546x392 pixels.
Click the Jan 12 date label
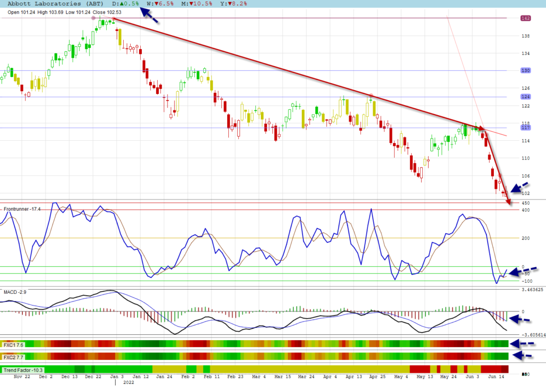click(x=140, y=377)
